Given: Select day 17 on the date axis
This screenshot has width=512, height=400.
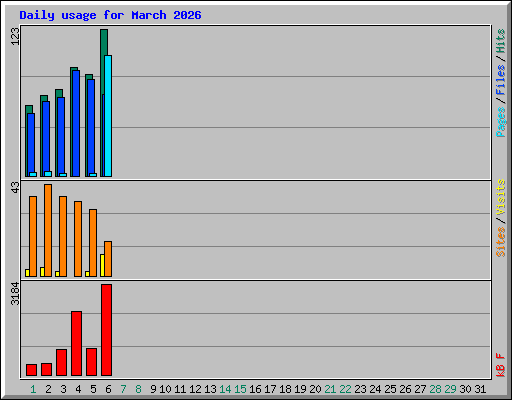Looking at the screenshot, I should point(270,389).
